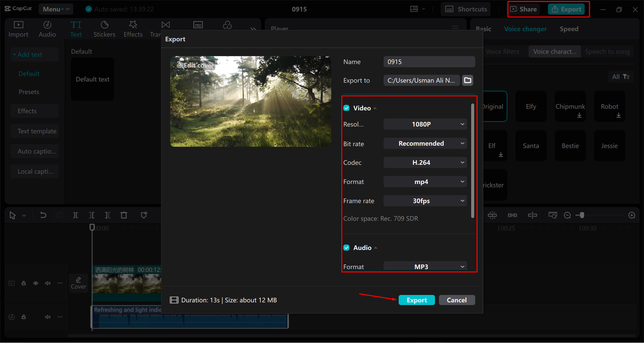644x343 pixels.
Task: Switch to the Voice changer tab
Action: tap(525, 29)
